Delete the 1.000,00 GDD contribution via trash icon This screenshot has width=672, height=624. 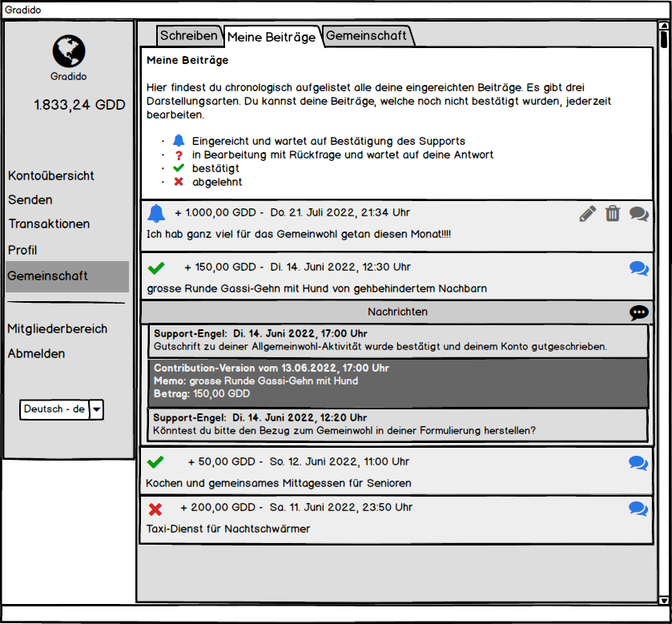tap(613, 214)
